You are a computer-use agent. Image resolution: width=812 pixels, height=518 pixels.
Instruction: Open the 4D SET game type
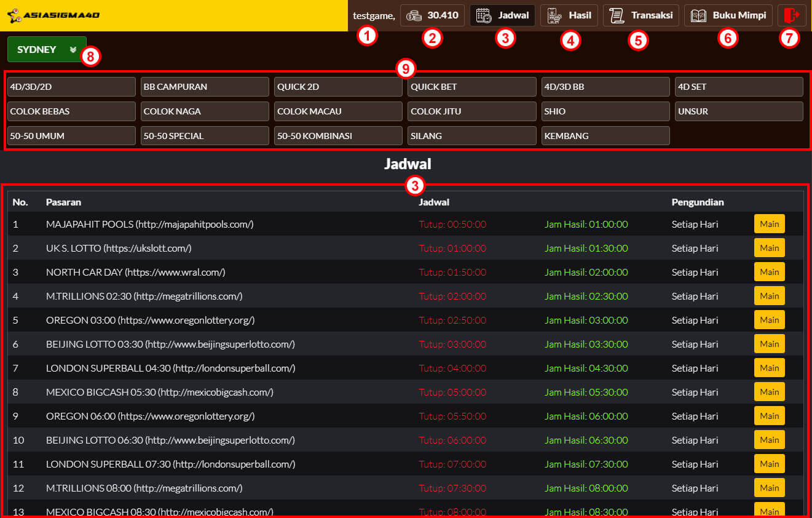click(738, 87)
